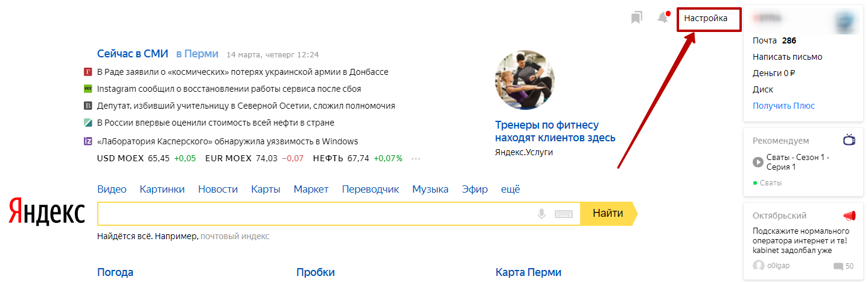Open Почта inbox with 286 messages
868x282 pixels.
774,40
